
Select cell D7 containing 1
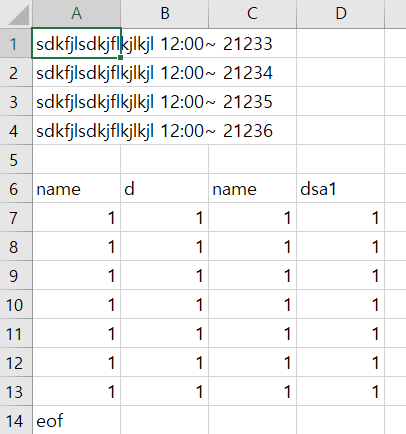coord(341,217)
